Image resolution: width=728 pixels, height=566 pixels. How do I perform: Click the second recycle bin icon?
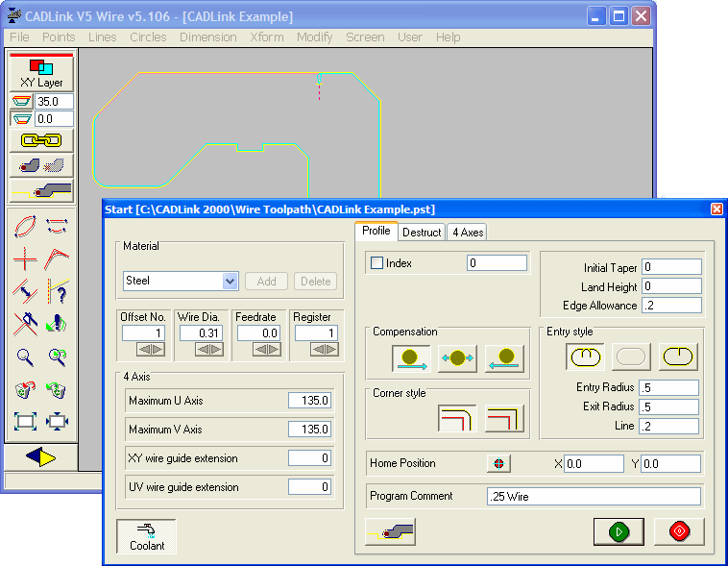coord(56,390)
